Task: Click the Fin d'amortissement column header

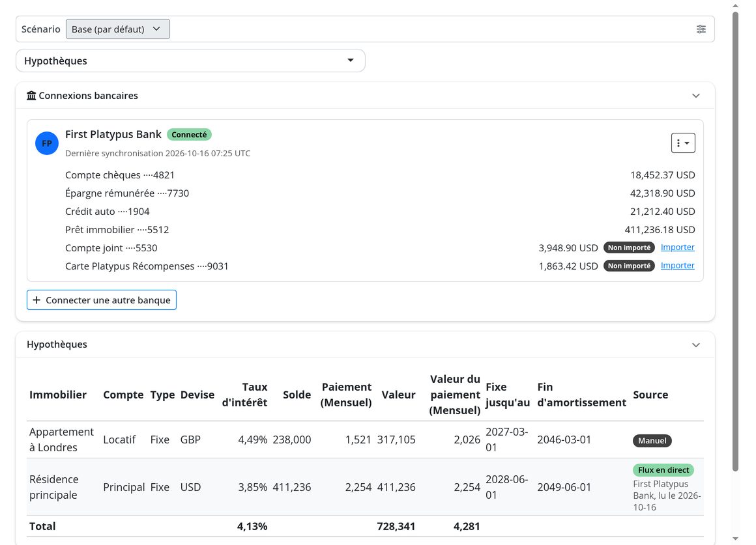Action: (581, 395)
